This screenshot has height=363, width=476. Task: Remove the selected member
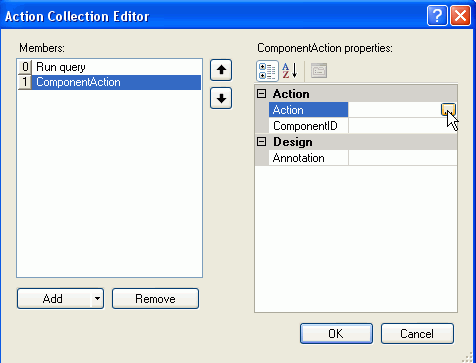tap(155, 298)
